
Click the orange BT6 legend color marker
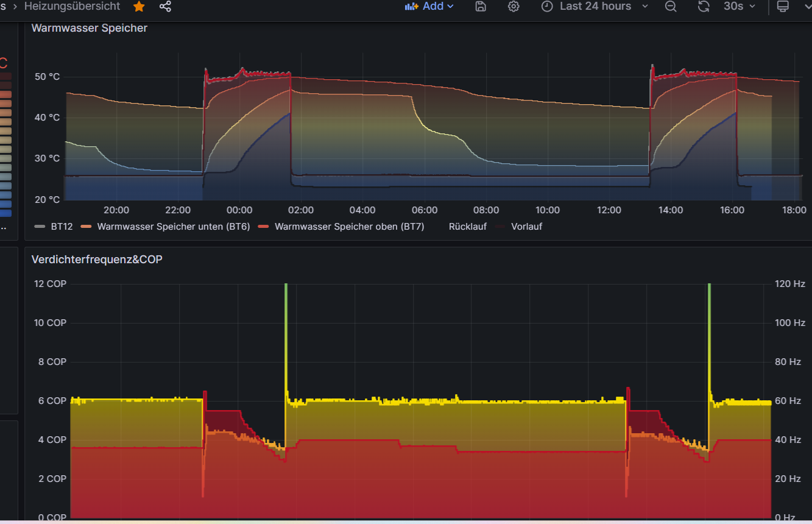86,227
